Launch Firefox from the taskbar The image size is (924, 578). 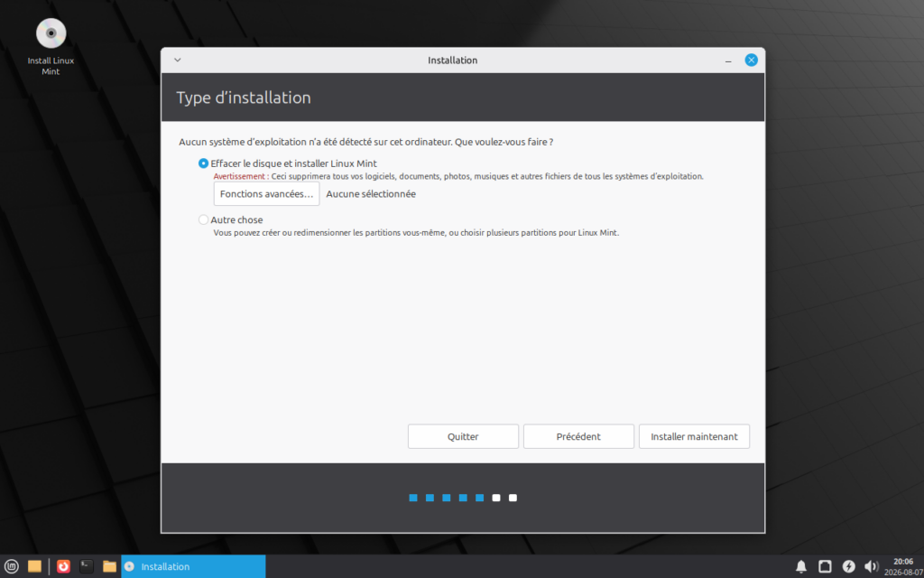(63, 566)
